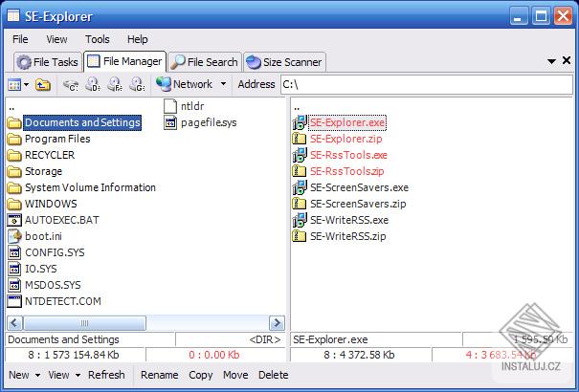Go up one folder level icon
The height and width of the screenshot is (392, 579).
pos(43,85)
